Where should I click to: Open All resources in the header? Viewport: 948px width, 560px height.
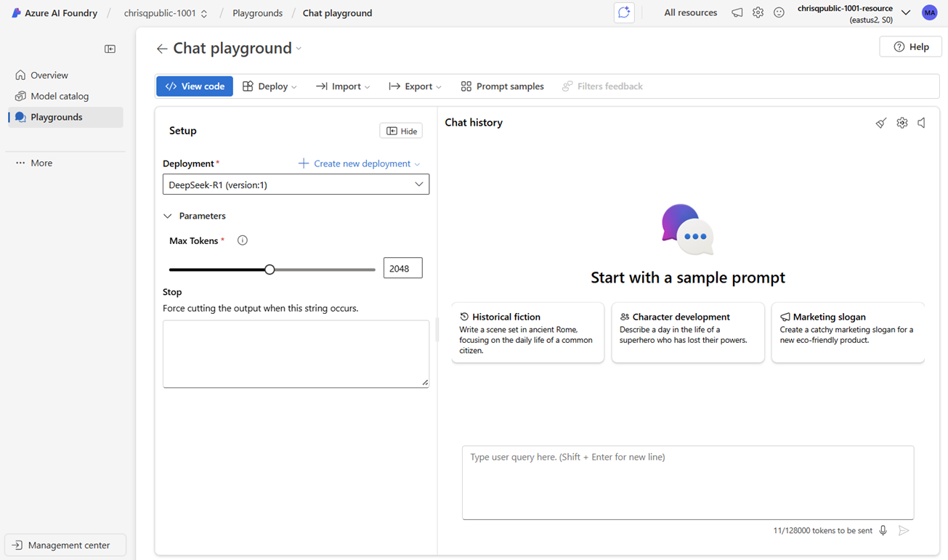(690, 12)
